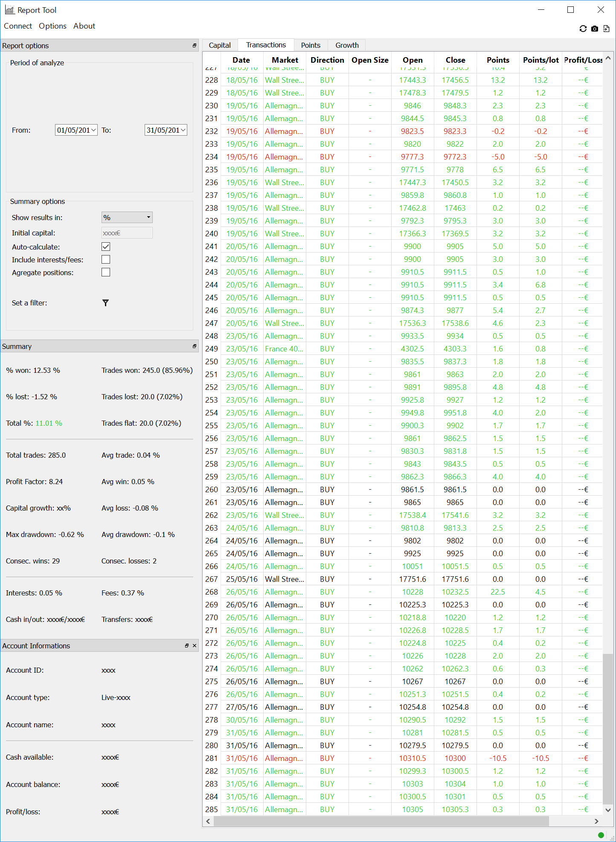616x842 pixels.
Task: Select row number 285
Action: pos(212,810)
